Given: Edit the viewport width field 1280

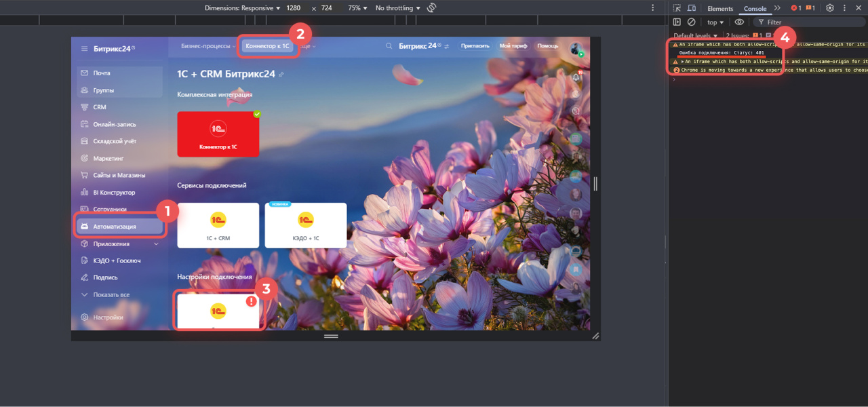Looking at the screenshot, I should coord(294,8).
